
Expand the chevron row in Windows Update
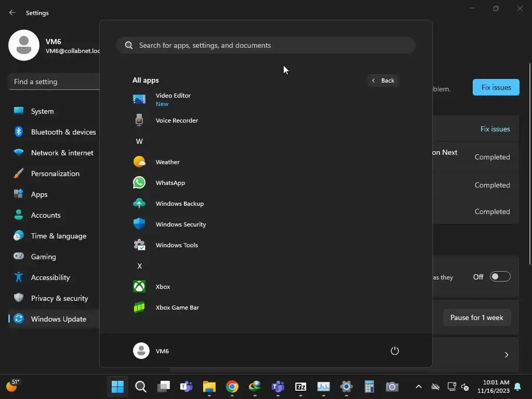[x=506, y=354]
